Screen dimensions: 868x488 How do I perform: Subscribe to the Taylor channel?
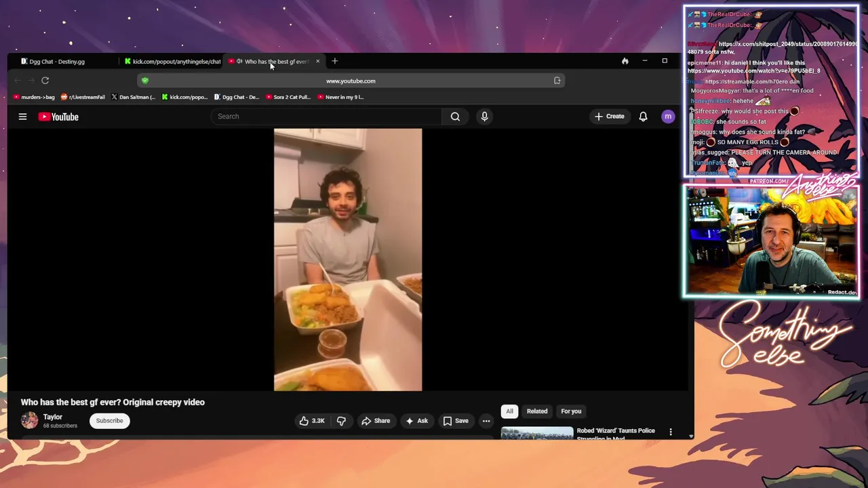click(109, 421)
